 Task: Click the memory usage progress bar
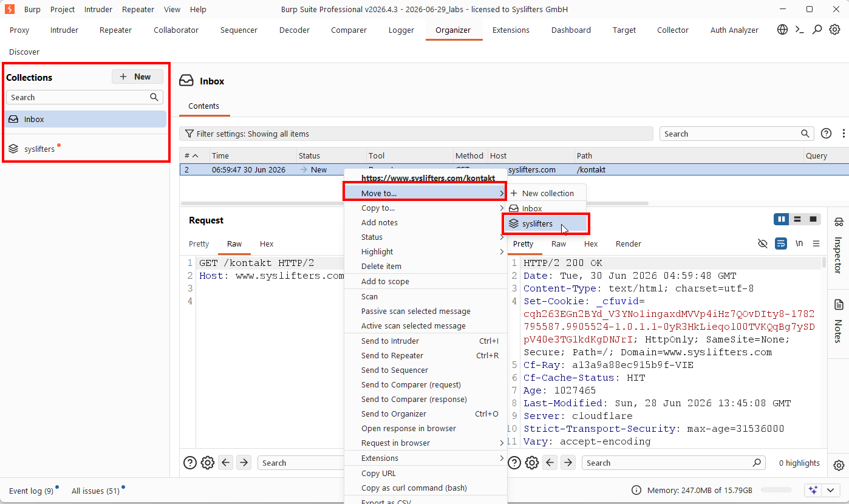click(778, 490)
